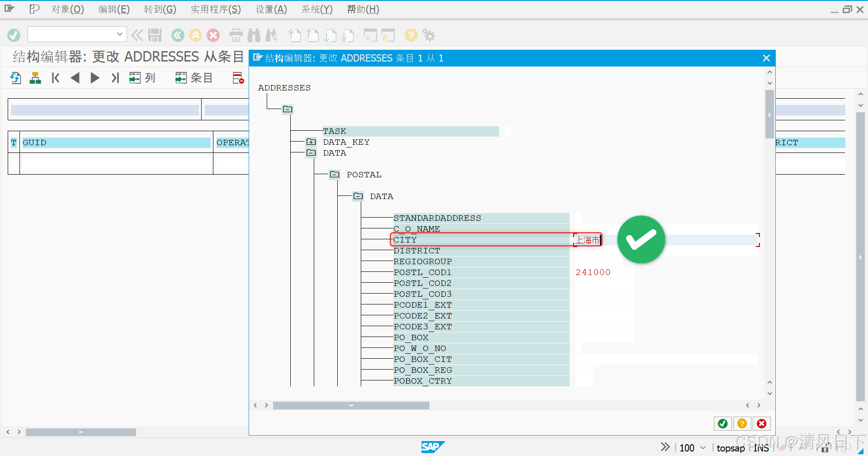The height and width of the screenshot is (456, 868).
Task: Click the Last Page icon
Action: pos(348,35)
